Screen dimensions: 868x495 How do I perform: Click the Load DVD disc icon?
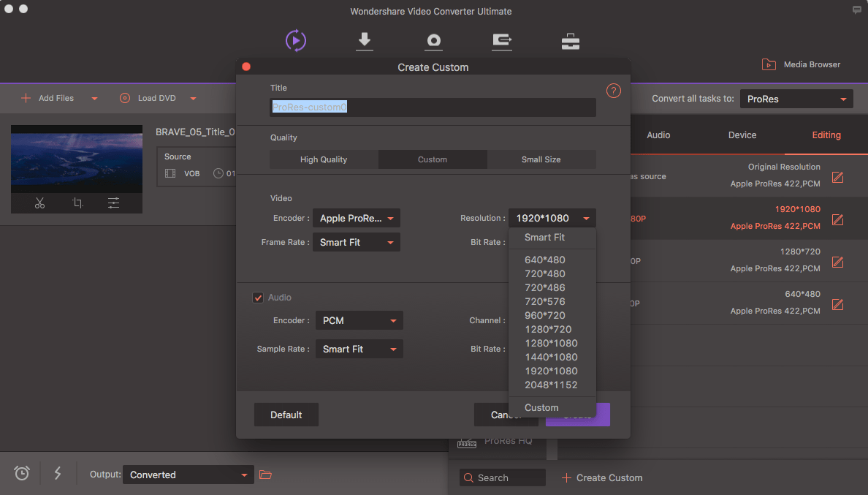(x=124, y=98)
